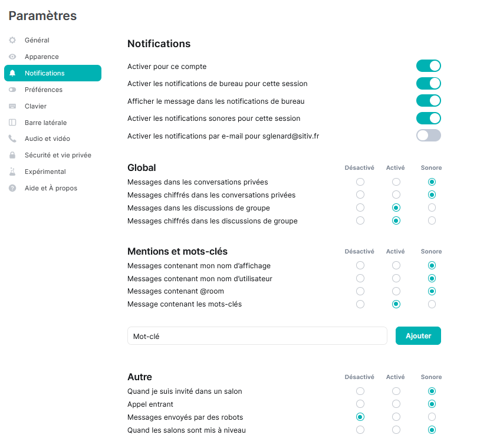490x448 pixels.
Task: Click the flask icon beside Expérimental
Action: coord(12,172)
